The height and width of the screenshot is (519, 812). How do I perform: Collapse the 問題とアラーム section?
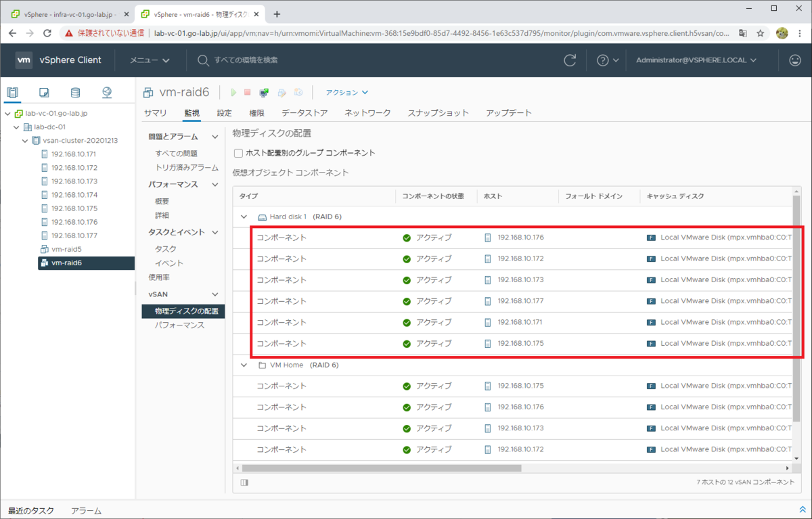215,137
